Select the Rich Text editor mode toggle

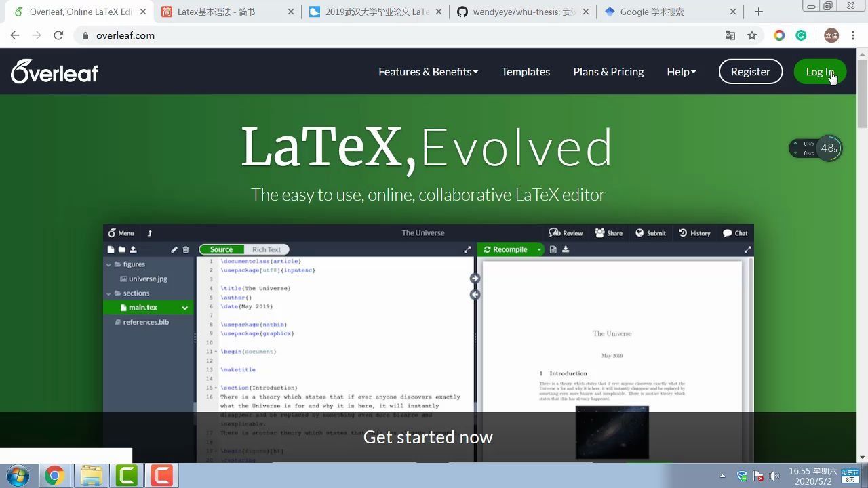[267, 249]
